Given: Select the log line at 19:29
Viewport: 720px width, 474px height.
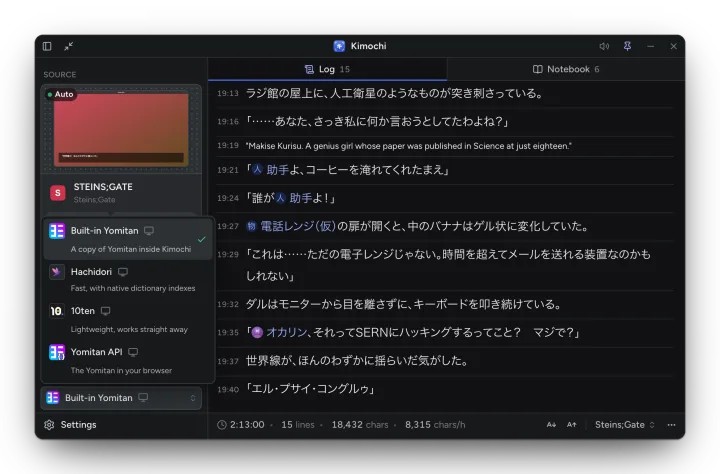Looking at the screenshot, I should [445, 265].
